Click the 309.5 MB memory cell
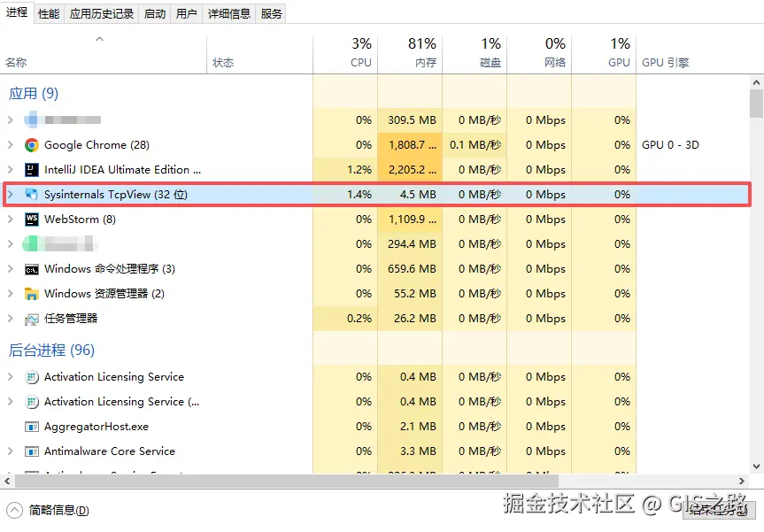 click(410, 120)
